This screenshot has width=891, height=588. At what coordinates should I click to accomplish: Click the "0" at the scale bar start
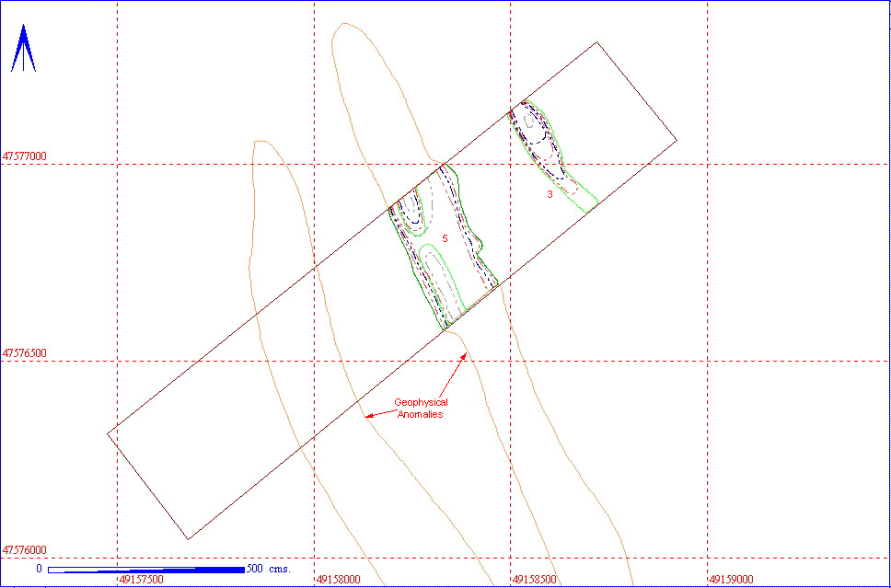point(40,569)
